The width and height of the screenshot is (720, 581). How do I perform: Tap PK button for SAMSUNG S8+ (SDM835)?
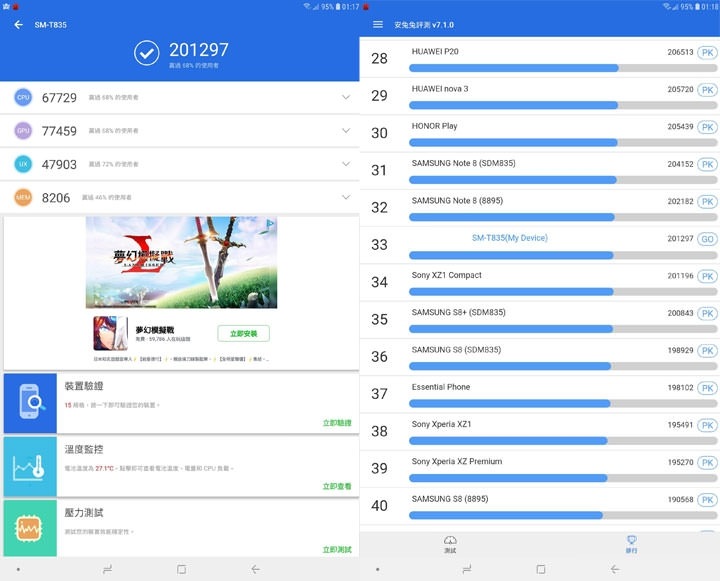[x=707, y=313]
